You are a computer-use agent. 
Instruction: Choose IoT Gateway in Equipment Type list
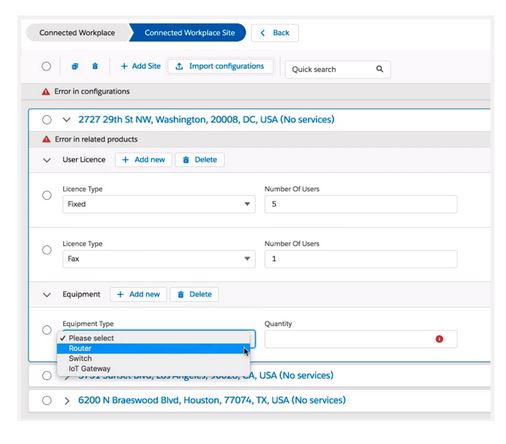(x=153, y=369)
